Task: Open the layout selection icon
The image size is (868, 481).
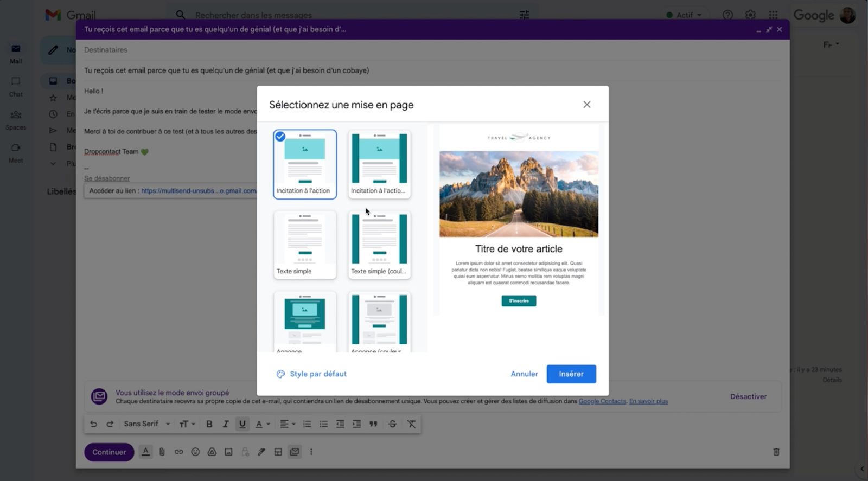Action: pyautogui.click(x=278, y=452)
